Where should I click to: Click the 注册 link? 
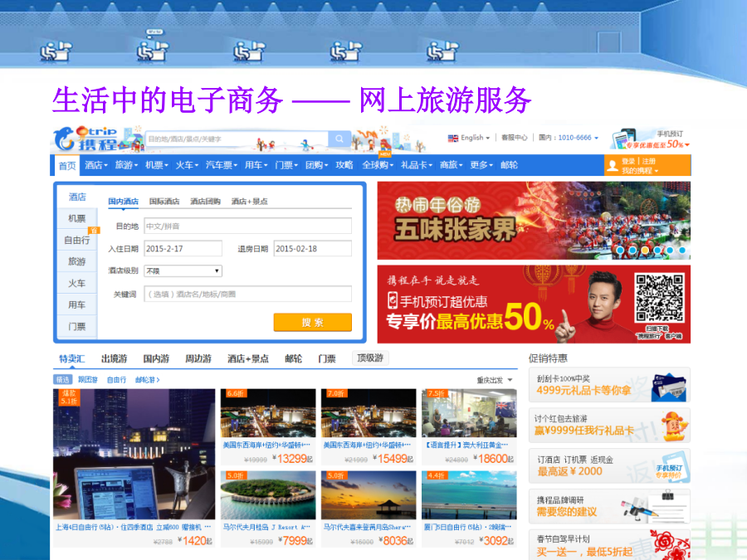[648, 162]
